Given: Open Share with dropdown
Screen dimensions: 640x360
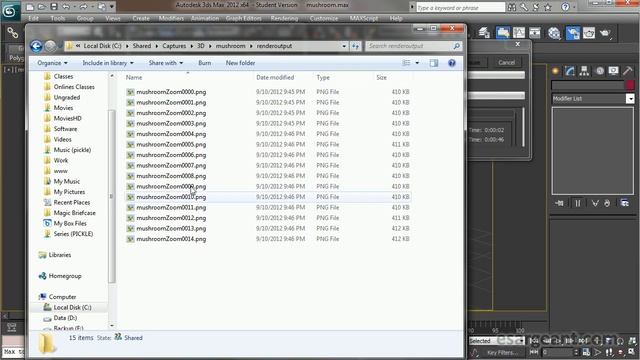Looking at the screenshot, I should [x=166, y=63].
